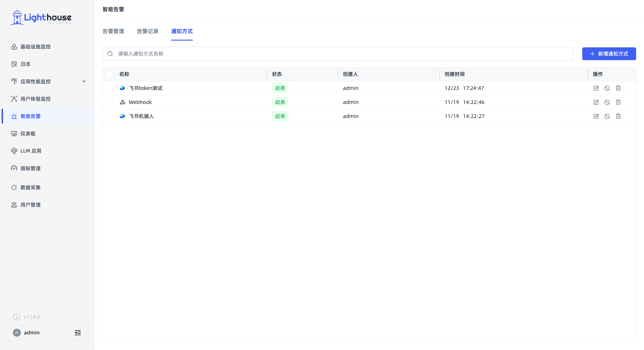
Task: Click the 名称 column header
Action: point(124,74)
